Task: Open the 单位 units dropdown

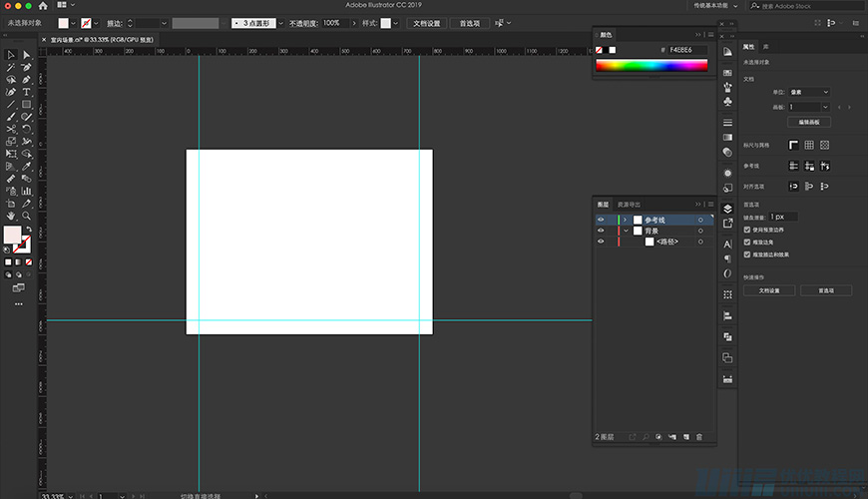Action: (809, 92)
